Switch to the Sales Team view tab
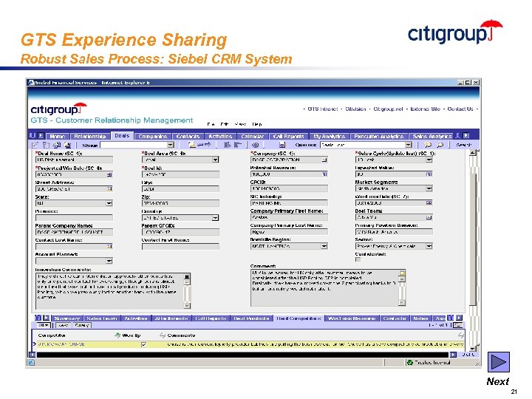This screenshot has height=399, width=532. [x=102, y=318]
